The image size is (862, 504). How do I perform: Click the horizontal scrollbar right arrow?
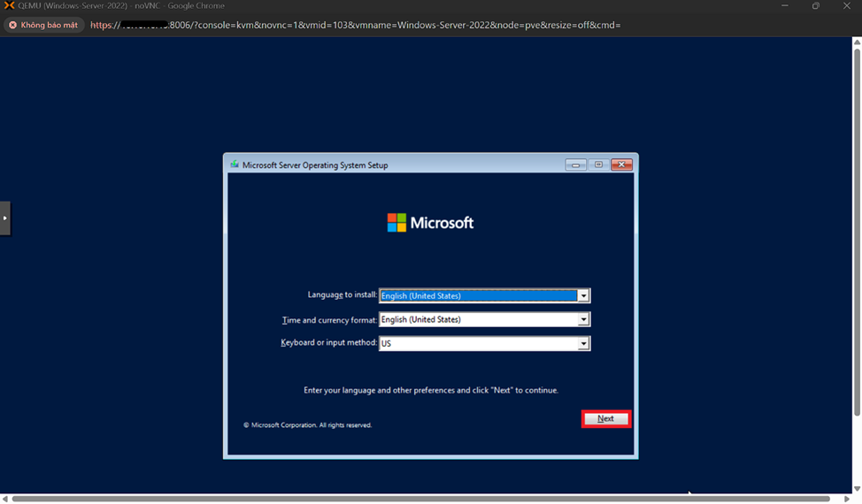[847, 499]
